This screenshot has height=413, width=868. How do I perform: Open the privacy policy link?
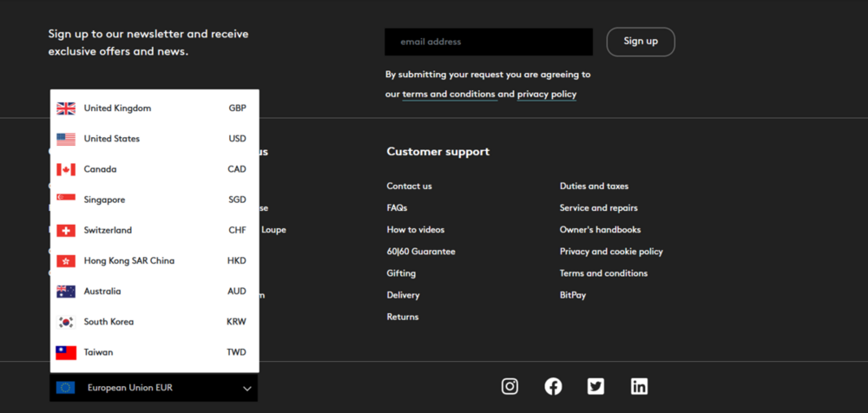[x=547, y=95]
